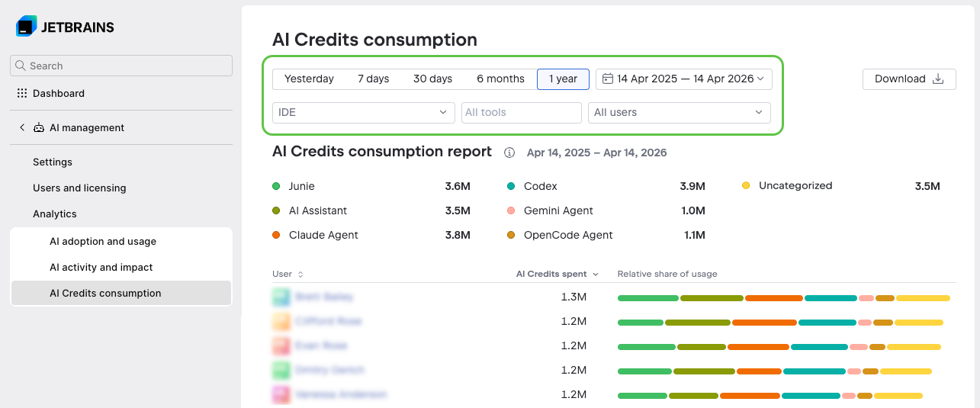Click the back chevron beside AI management

[x=22, y=127]
